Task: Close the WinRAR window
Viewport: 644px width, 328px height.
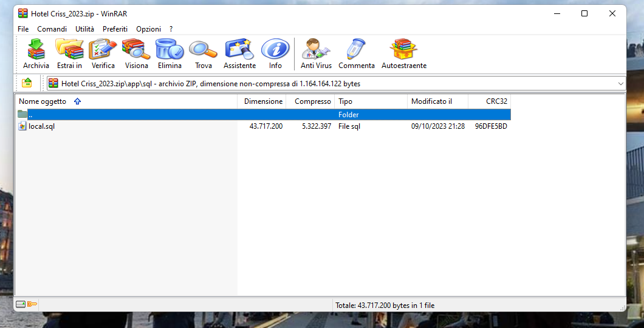Action: [x=612, y=13]
